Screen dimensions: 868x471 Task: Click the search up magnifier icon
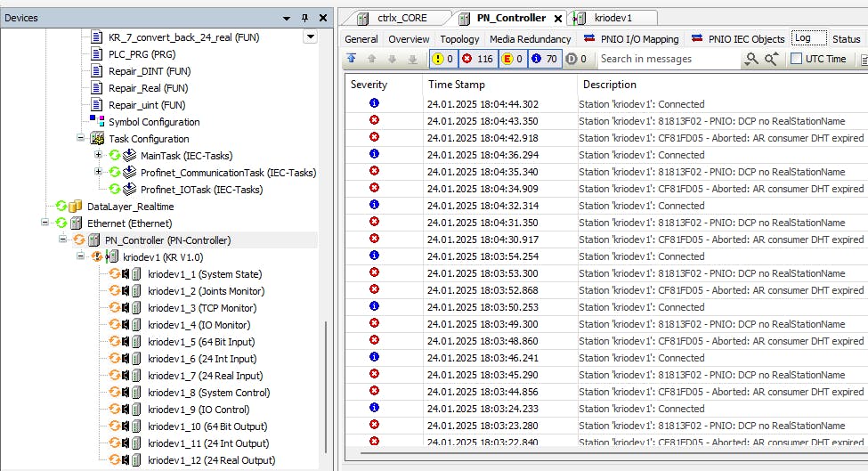point(771,59)
